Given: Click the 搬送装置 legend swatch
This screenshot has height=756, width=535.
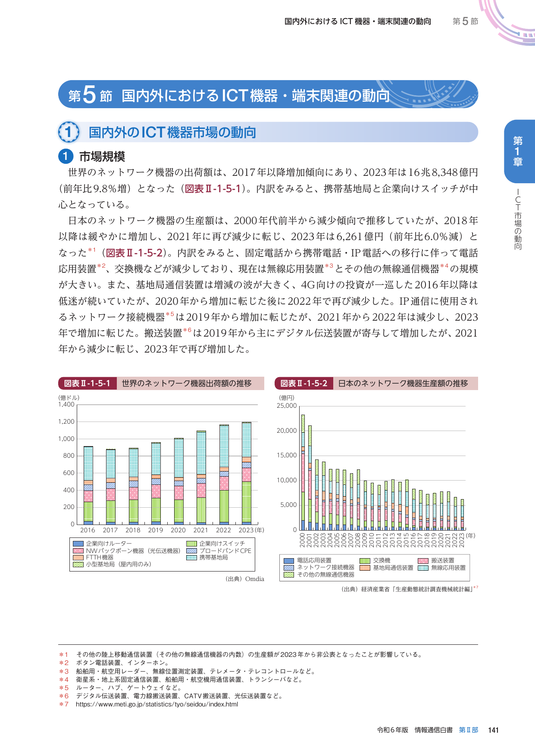Looking at the screenshot, I should tap(423, 561).
